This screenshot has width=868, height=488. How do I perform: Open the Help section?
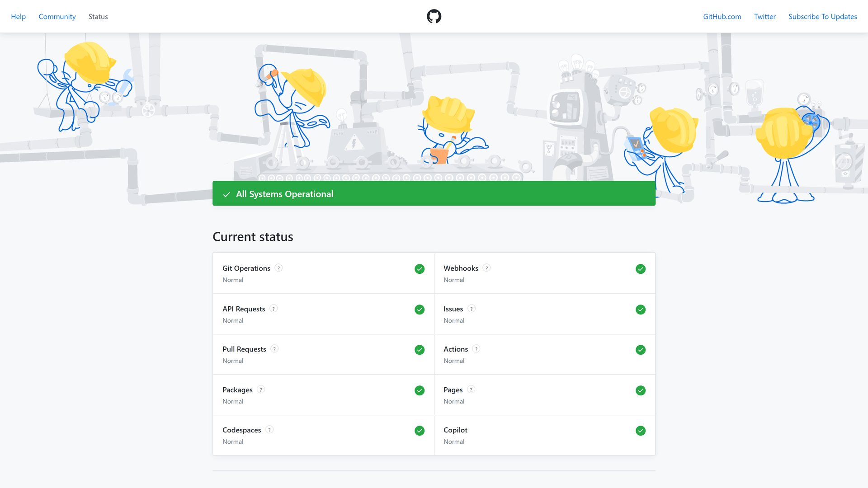pos(18,16)
